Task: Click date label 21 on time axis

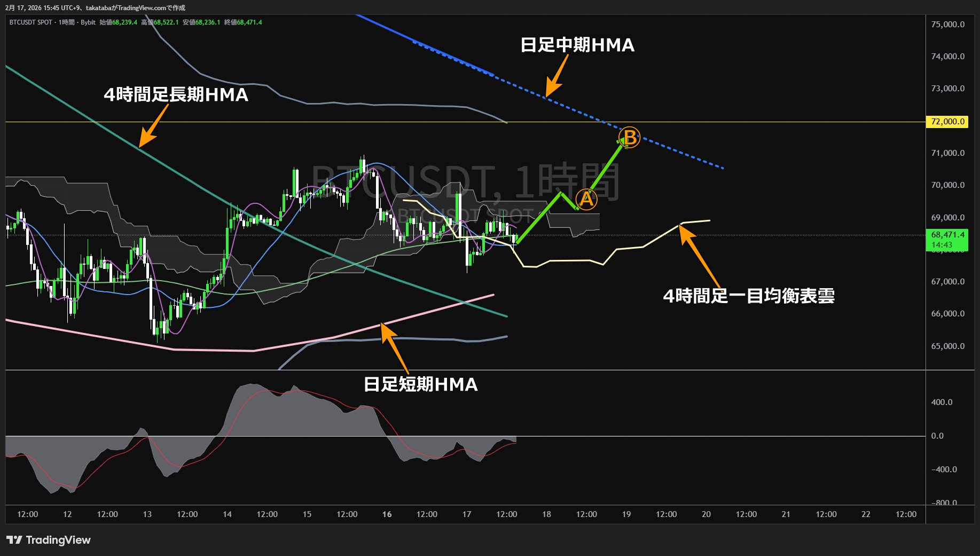Action: pyautogui.click(x=786, y=514)
